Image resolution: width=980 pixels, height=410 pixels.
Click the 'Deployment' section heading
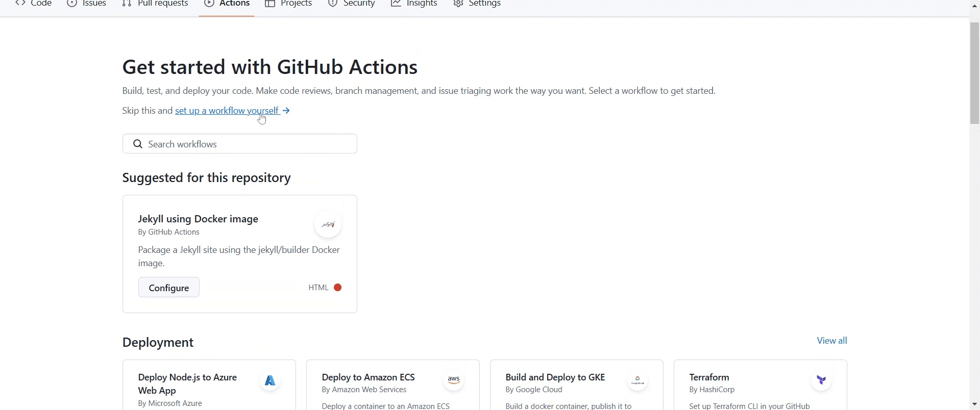158,342
